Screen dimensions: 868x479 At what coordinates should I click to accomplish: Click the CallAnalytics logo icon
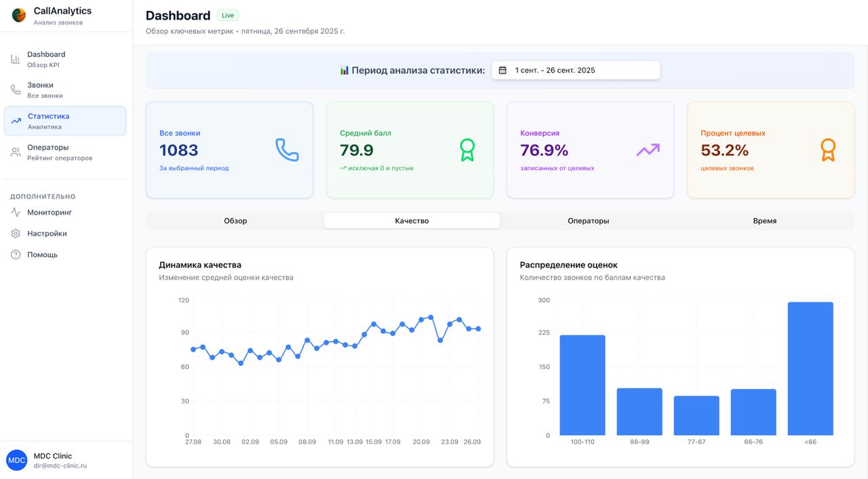click(19, 16)
